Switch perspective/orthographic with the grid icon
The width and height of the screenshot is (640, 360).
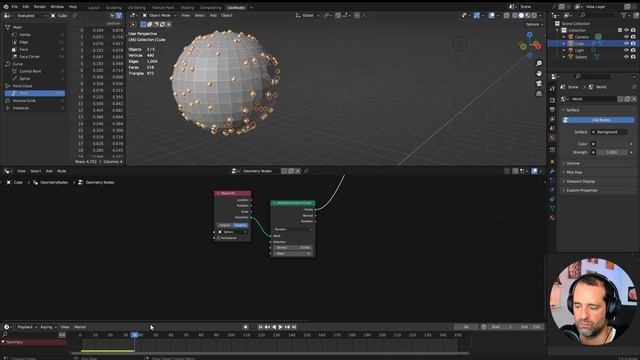pyautogui.click(x=539, y=93)
